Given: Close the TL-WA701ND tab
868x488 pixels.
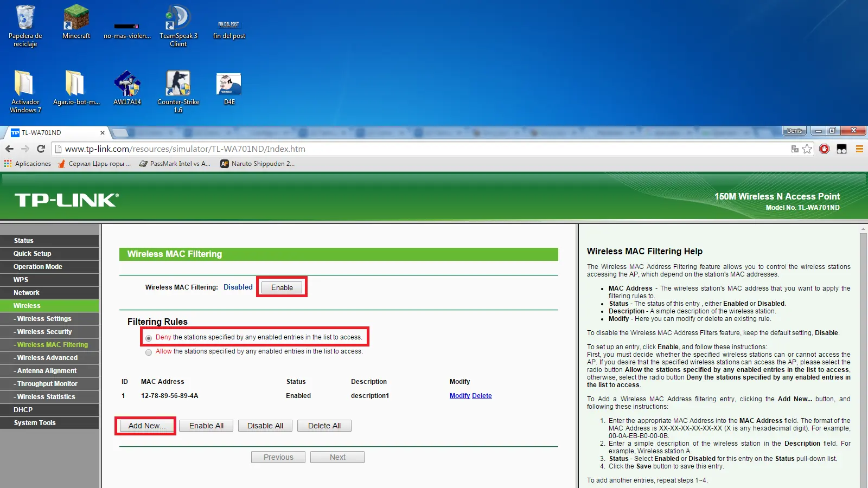Looking at the screenshot, I should click(103, 133).
